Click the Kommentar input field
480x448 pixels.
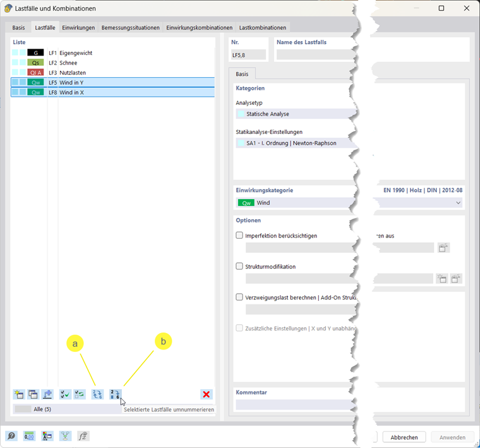(295, 405)
